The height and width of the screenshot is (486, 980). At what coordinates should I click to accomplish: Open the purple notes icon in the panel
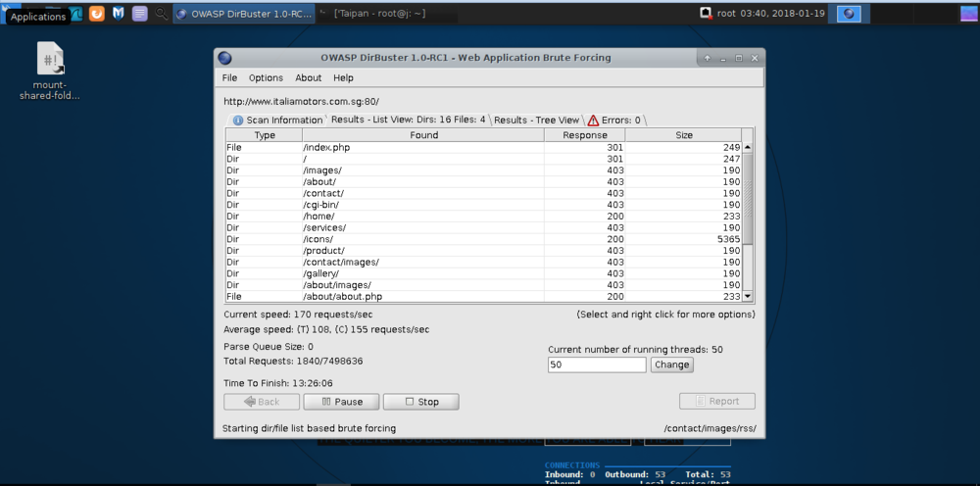140,14
